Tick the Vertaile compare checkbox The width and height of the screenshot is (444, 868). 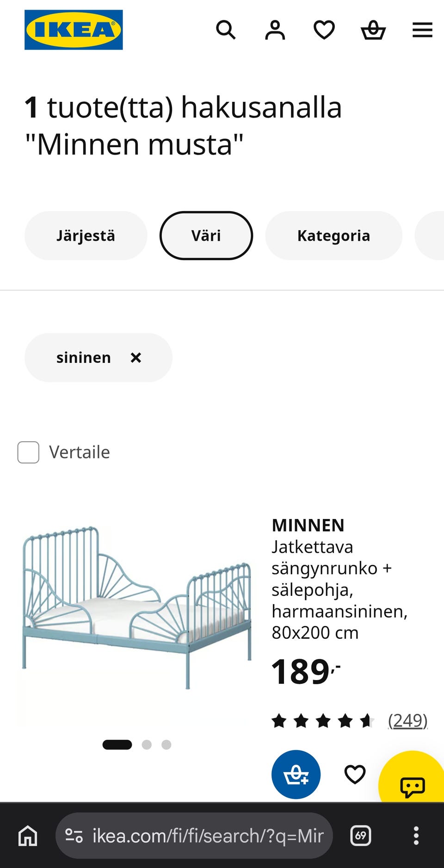pos(28,452)
